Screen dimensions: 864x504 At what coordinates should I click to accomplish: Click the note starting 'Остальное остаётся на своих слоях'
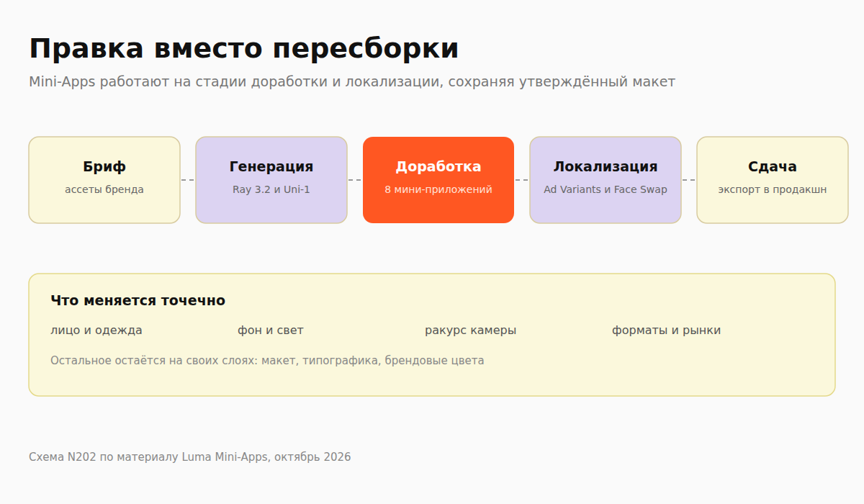(x=267, y=361)
